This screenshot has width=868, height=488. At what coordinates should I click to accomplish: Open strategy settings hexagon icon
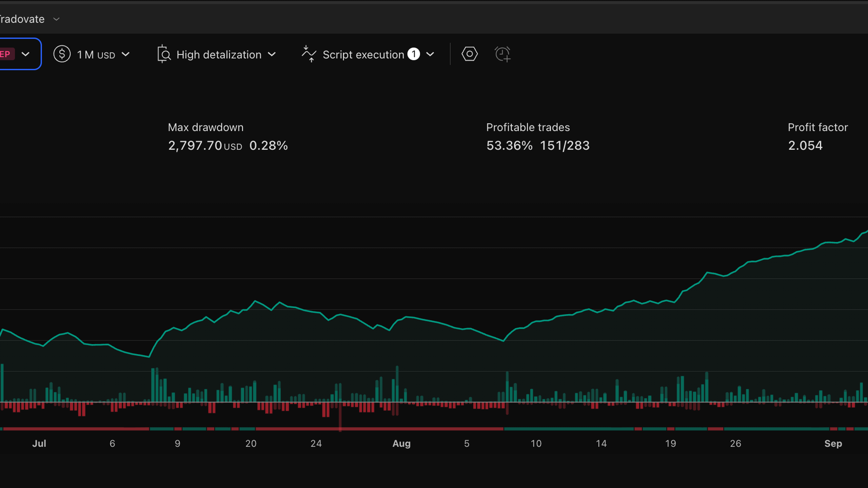coord(470,54)
